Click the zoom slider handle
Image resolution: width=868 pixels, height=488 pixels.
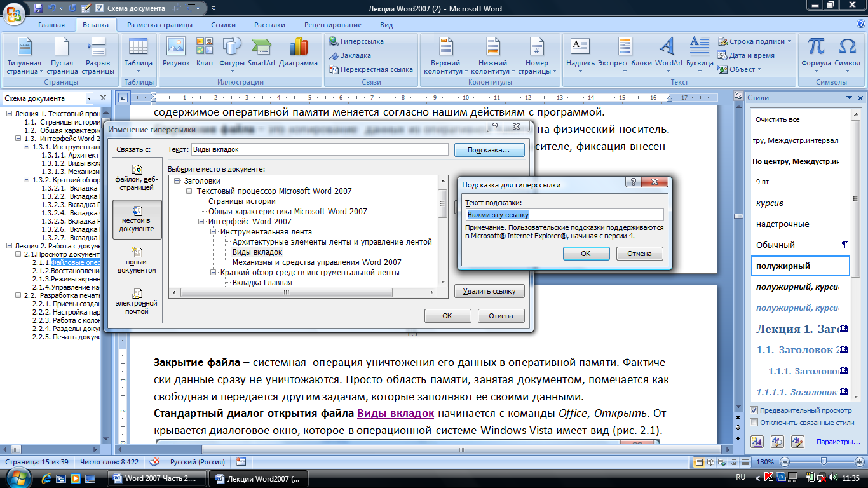pos(823,462)
